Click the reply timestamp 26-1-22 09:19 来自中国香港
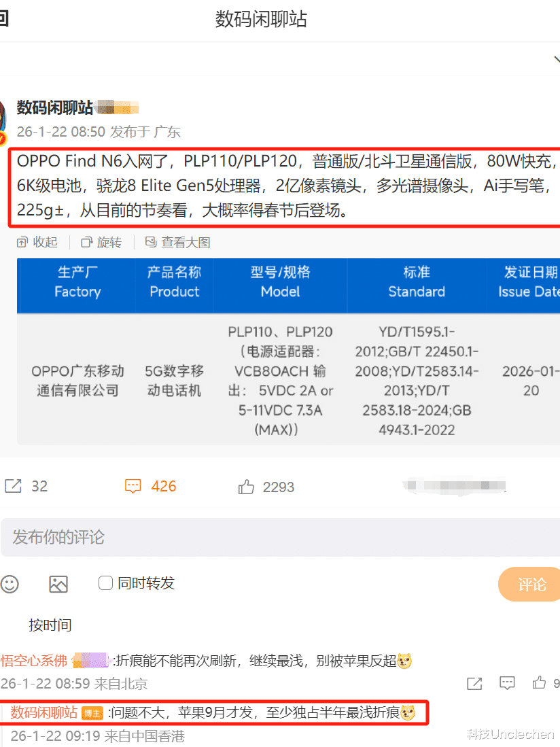Viewport: 560px width, 747px height. coord(98,736)
